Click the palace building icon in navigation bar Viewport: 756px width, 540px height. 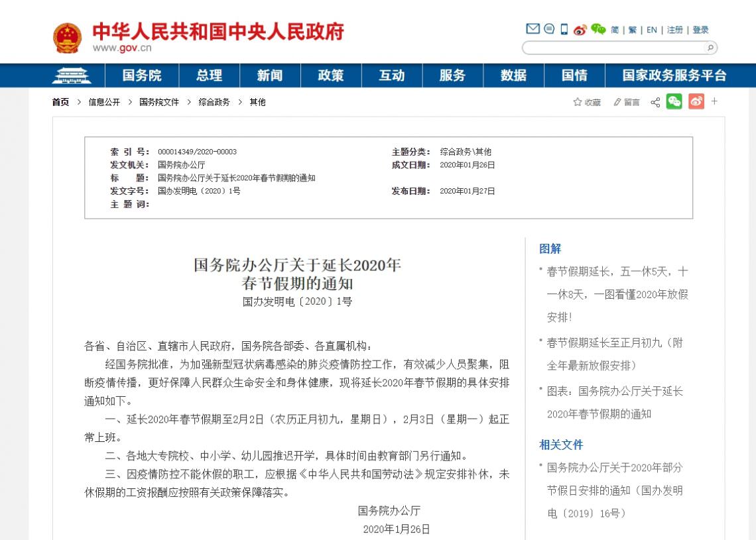pos(72,76)
